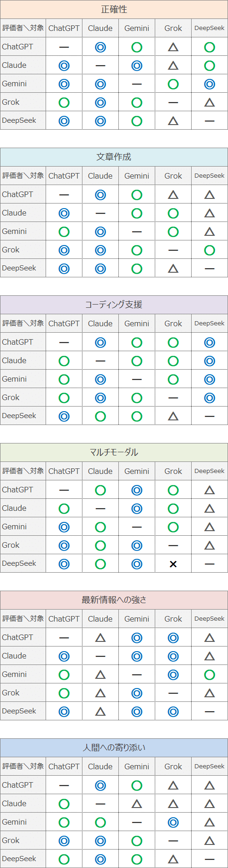Viewport: 228px width, 868px height.
Task: Click the DeepSeek column header in 正確性 table
Action: (x=210, y=28)
